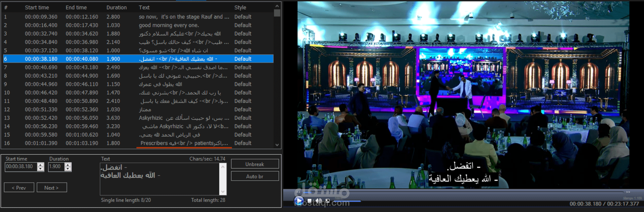
Task: Click the fast-forward arrows in player
Action: (628, 192)
